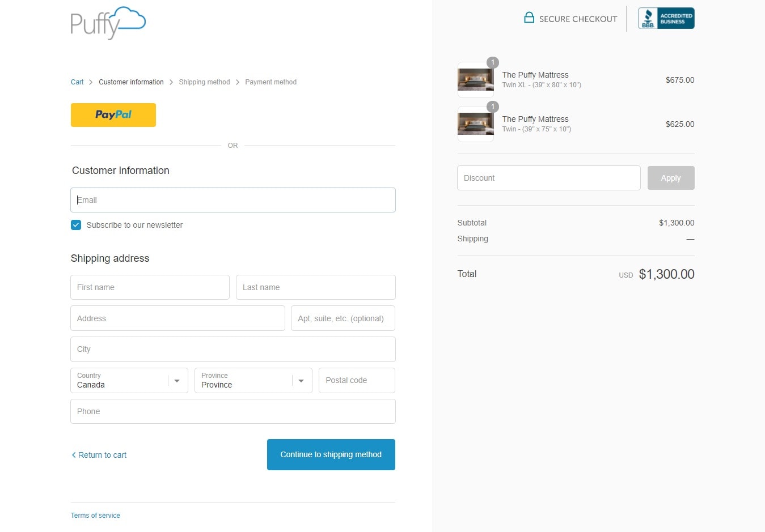Click the Postal code field
765x532 pixels.
[357, 381]
